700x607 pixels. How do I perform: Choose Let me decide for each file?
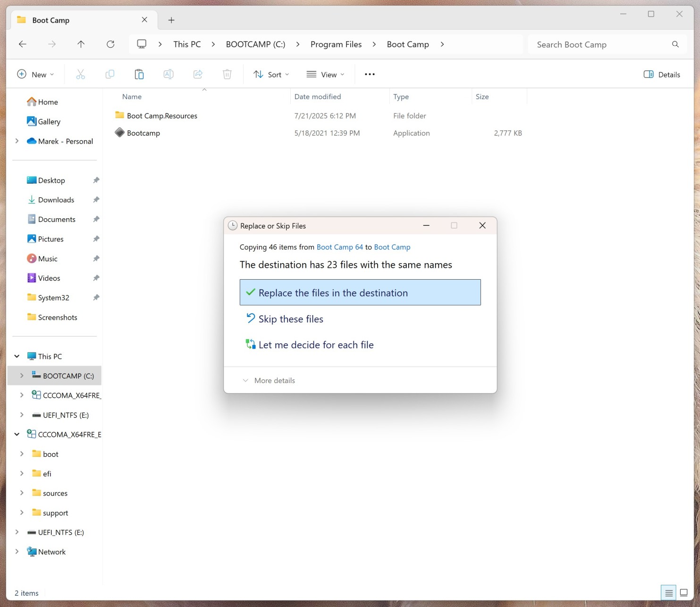360,345
